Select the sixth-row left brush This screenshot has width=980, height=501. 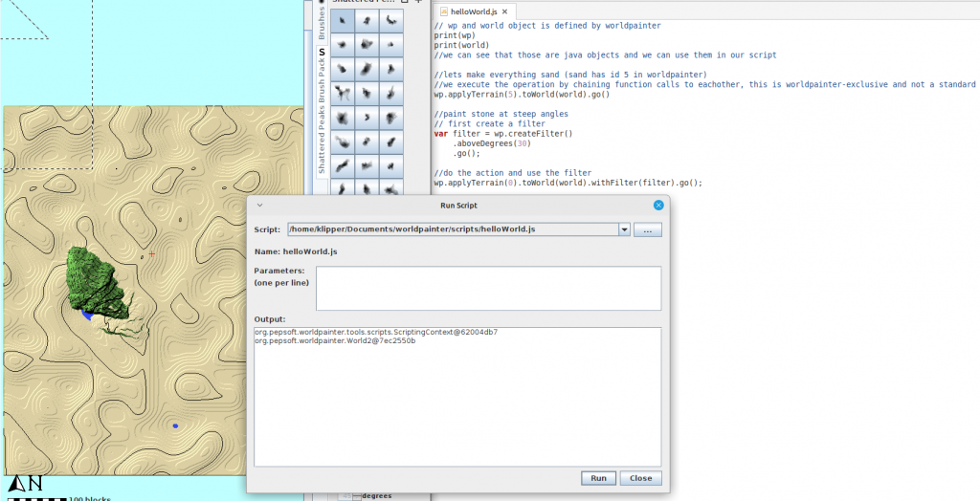[x=343, y=142]
